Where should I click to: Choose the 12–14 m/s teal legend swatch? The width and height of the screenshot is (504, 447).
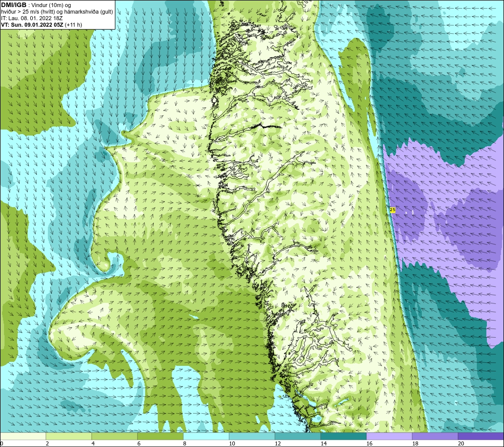point(298,436)
